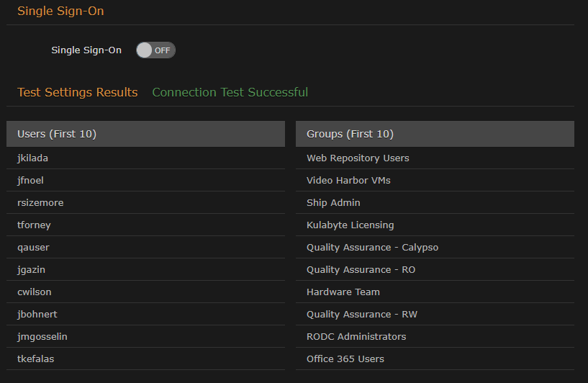This screenshot has width=588, height=383.
Task: Click the Office 365 Users group
Action: tap(345, 359)
